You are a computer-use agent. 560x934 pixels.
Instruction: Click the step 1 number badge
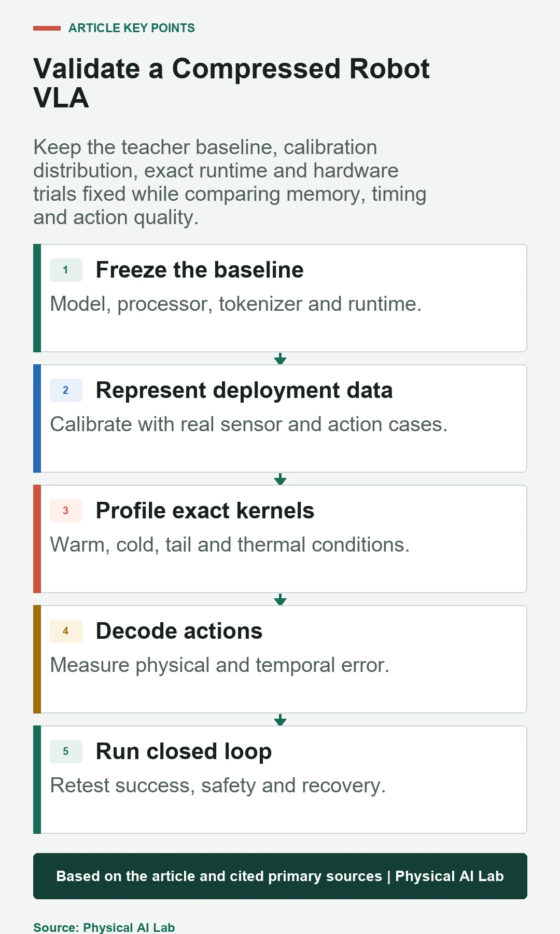[x=66, y=270]
